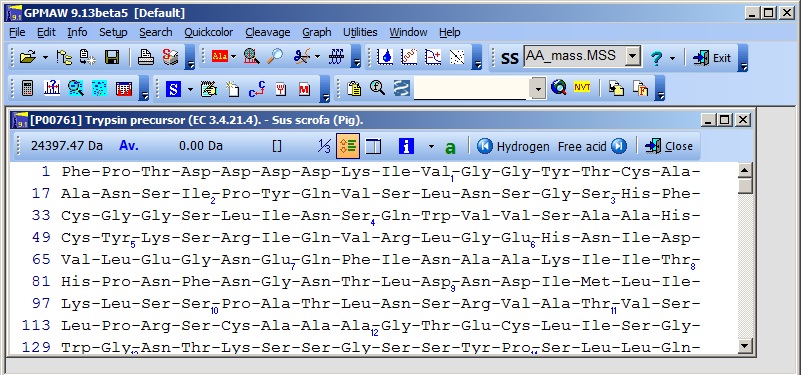802x377 pixels.
Task: Click the globe grid search icon
Action: click(251, 56)
